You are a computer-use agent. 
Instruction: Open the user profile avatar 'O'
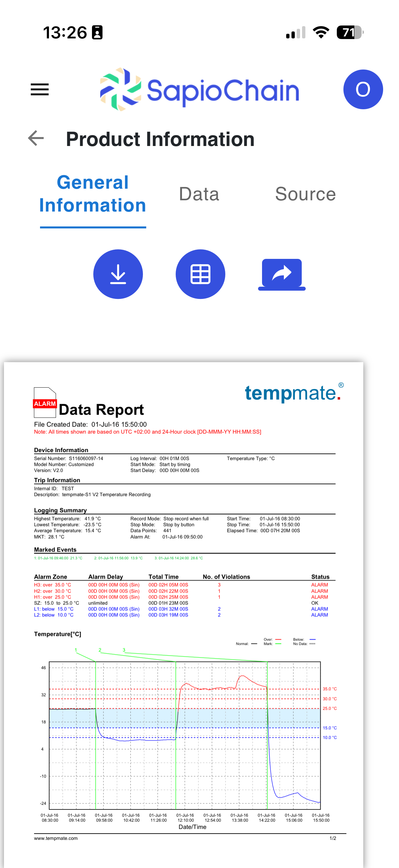(x=363, y=90)
